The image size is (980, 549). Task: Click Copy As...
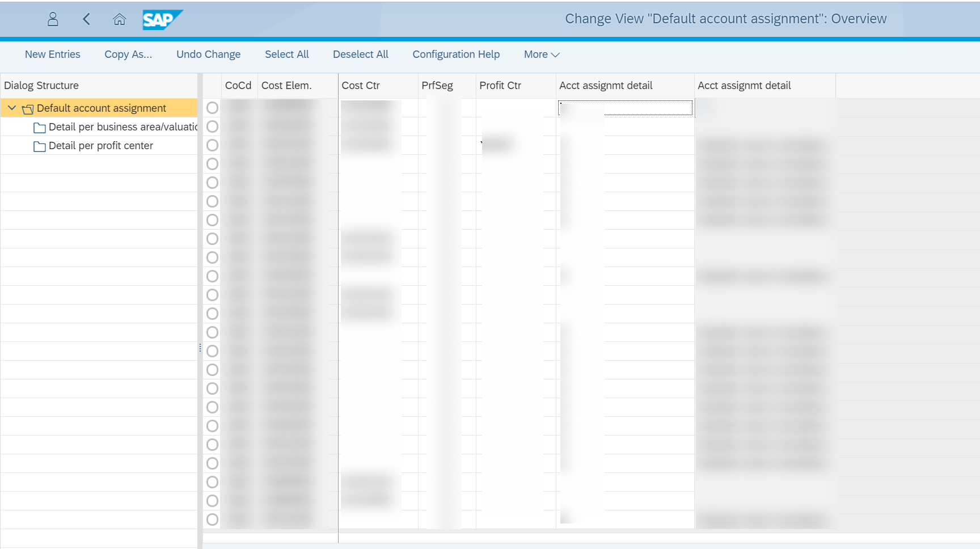(128, 54)
